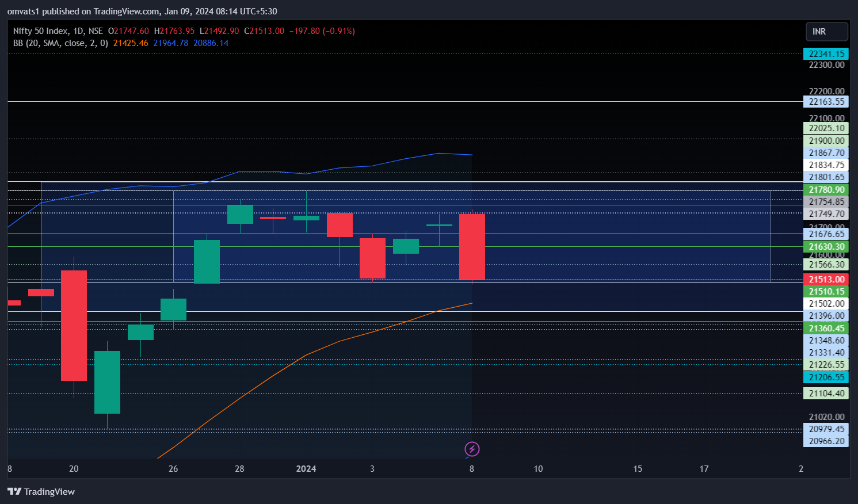Click date 26 on the time axis
This screenshot has height=504, width=858.
pos(173,469)
